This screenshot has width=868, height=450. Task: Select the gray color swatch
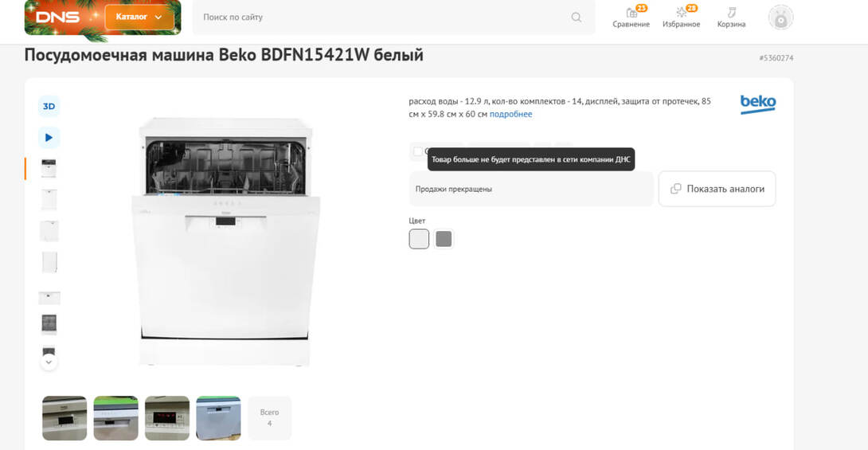(444, 239)
